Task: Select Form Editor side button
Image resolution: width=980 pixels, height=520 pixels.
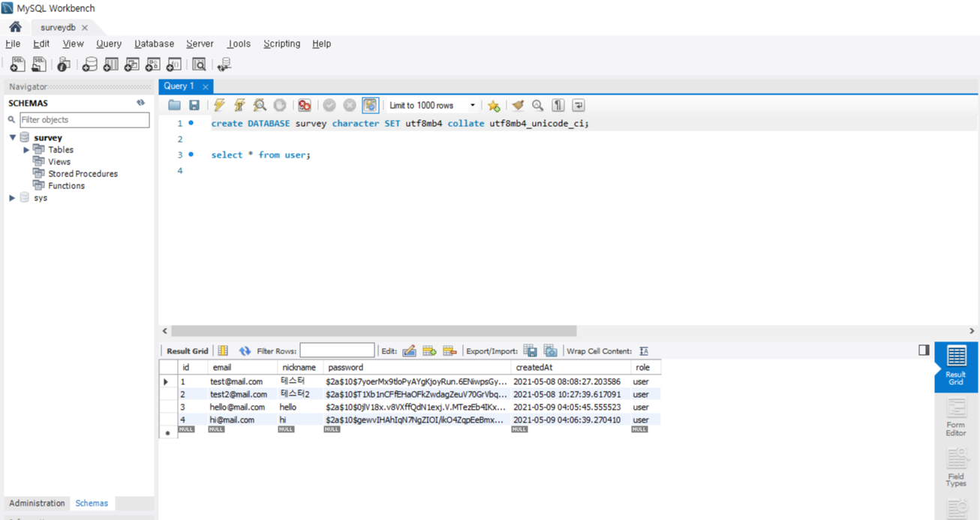Action: tap(956, 417)
